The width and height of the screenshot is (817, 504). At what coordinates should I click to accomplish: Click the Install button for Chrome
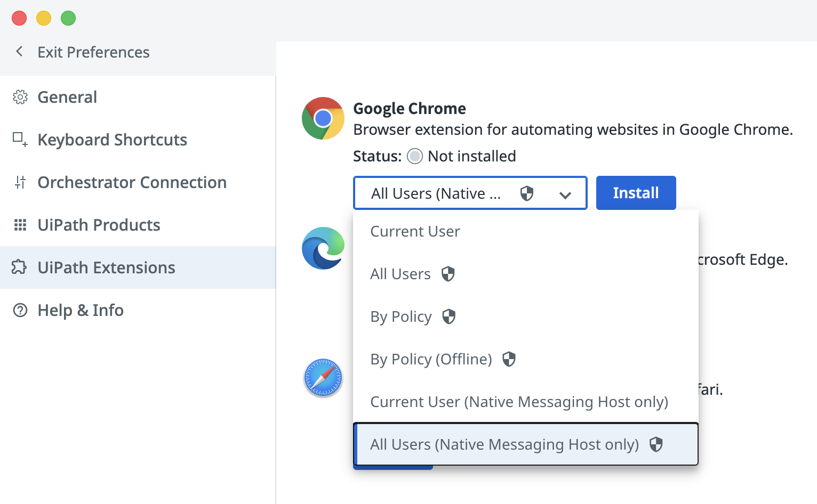click(636, 193)
